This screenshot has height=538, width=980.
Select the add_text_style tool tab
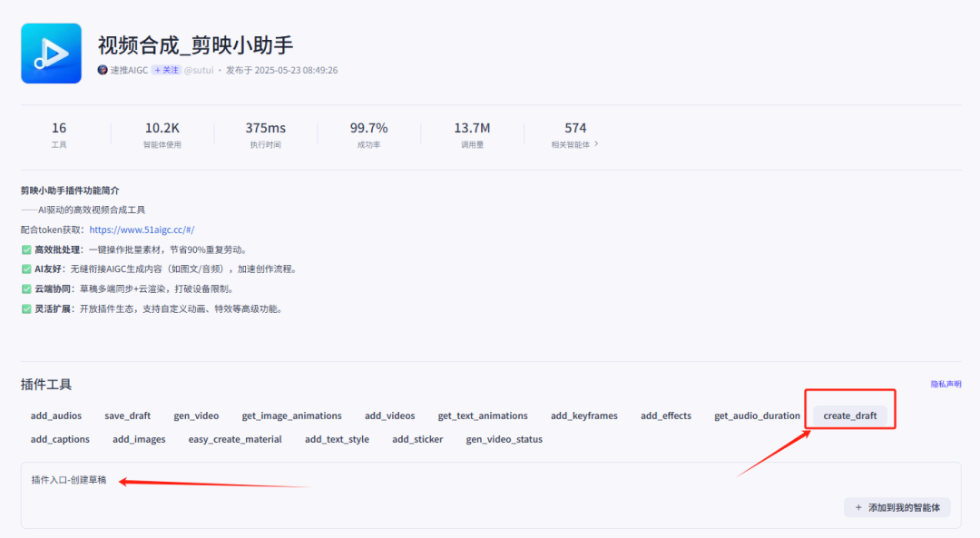pos(337,439)
